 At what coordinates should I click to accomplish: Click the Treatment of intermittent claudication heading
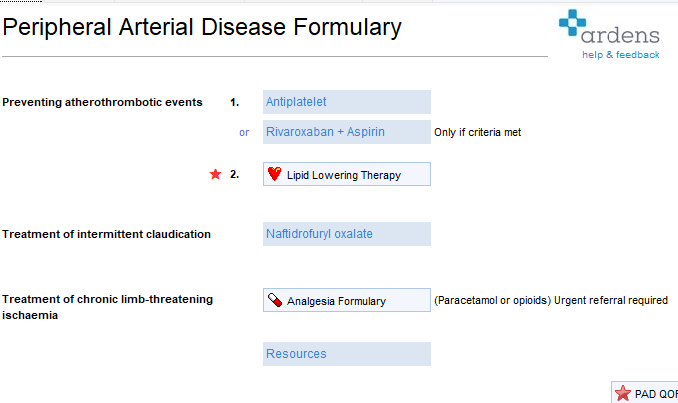[106, 234]
